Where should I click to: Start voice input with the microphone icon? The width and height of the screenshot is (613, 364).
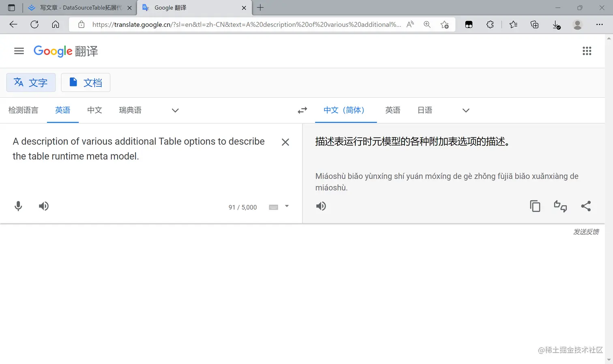[18, 206]
